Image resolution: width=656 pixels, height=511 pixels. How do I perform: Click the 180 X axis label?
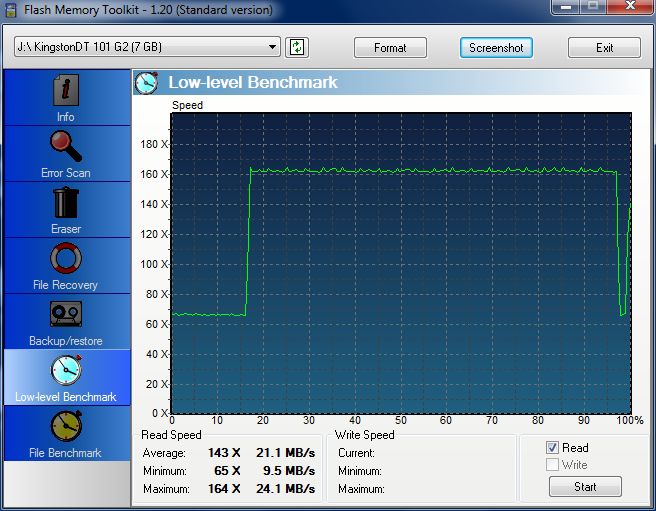tap(154, 144)
